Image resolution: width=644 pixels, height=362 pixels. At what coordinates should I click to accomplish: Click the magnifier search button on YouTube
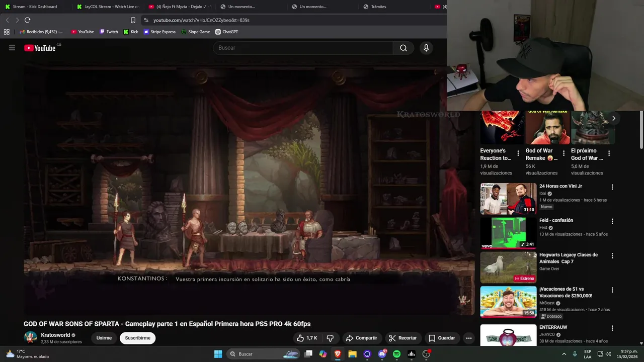(x=404, y=48)
